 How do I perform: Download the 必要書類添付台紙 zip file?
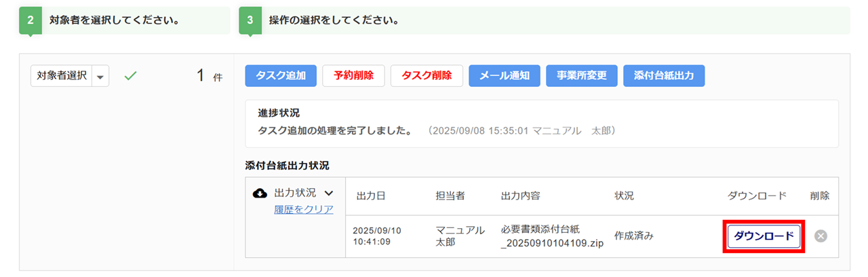764,236
